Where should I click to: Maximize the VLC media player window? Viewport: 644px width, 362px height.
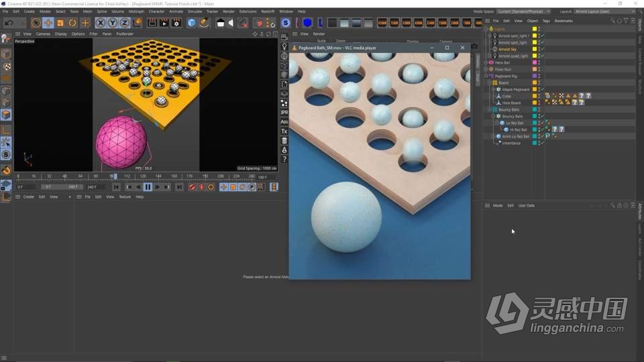(x=447, y=48)
